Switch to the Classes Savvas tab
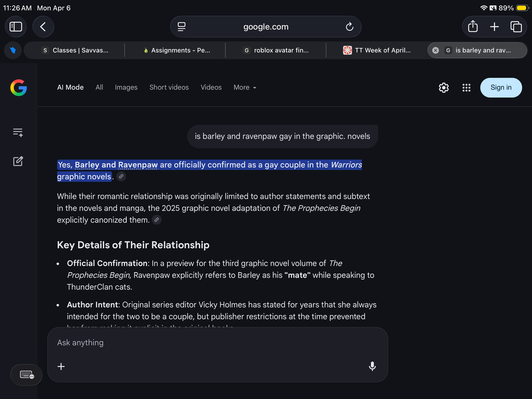The width and height of the screenshot is (532, 399). 74,51
